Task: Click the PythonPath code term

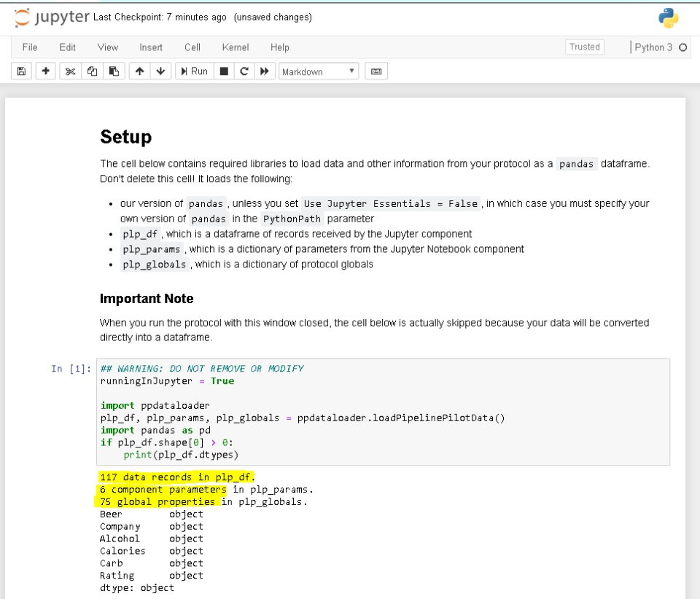Action: click(x=292, y=219)
